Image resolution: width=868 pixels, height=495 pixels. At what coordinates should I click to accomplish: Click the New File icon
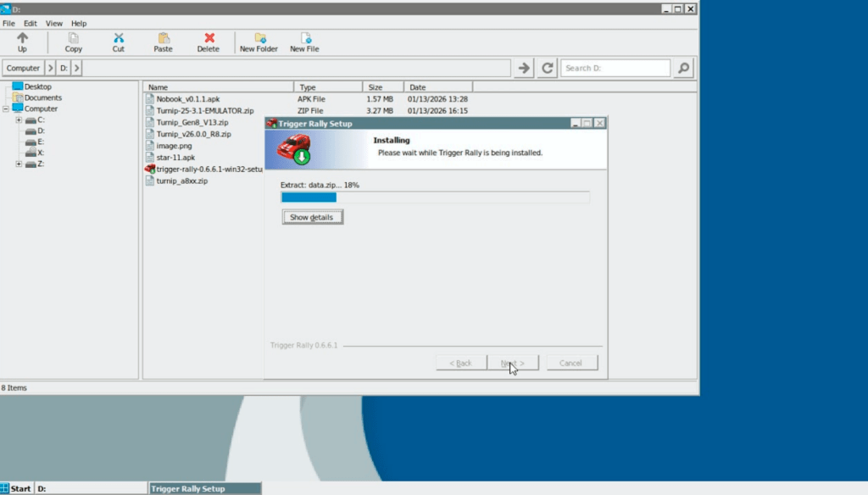[304, 38]
